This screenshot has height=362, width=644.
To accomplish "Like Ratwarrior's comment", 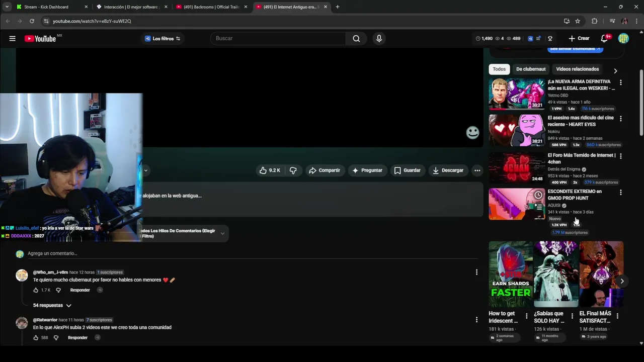I will [36, 337].
